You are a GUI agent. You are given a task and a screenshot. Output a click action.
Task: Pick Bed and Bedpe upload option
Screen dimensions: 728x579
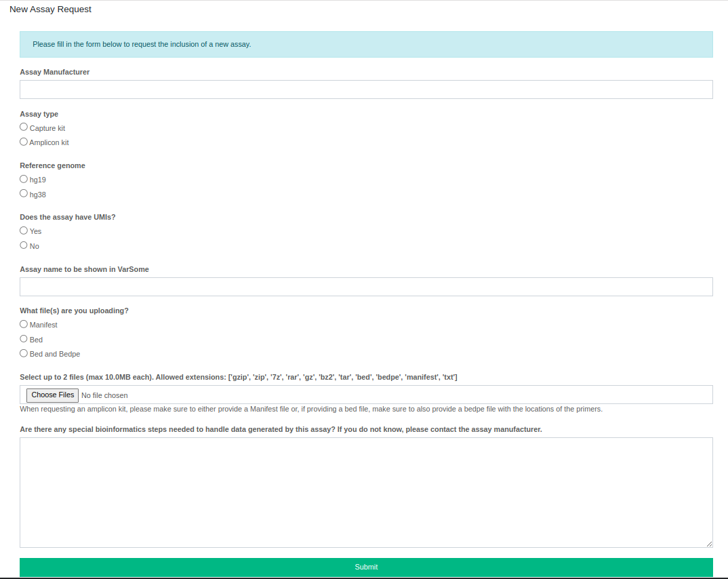(x=24, y=353)
